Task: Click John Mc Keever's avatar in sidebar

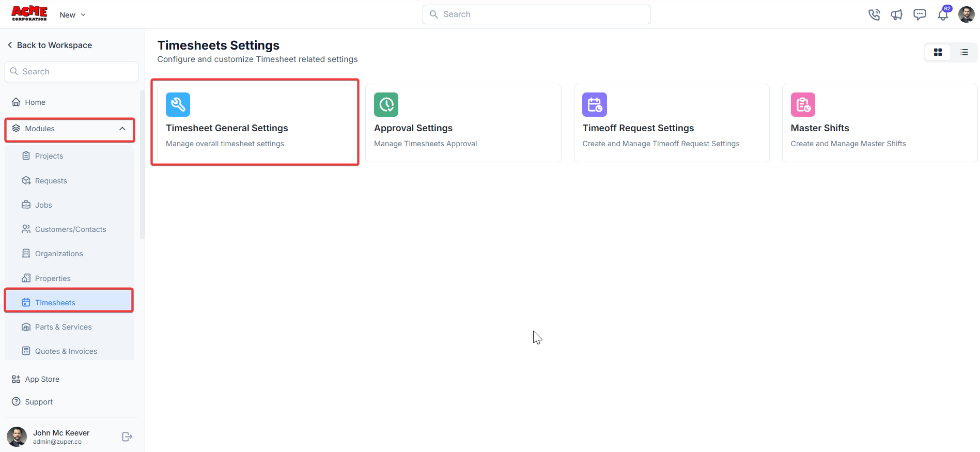Action: click(17, 437)
